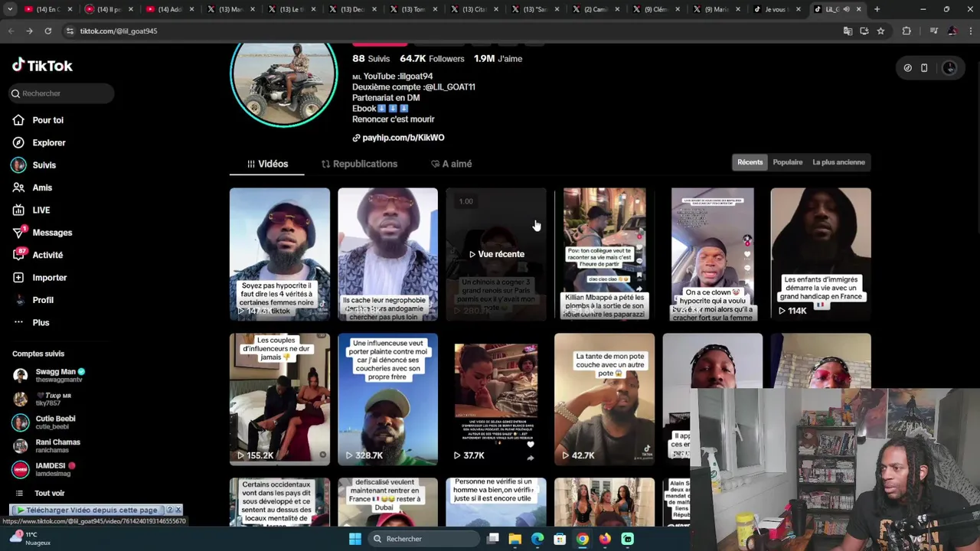Switch to the Vidéos tab
980x551 pixels.
[267, 164]
